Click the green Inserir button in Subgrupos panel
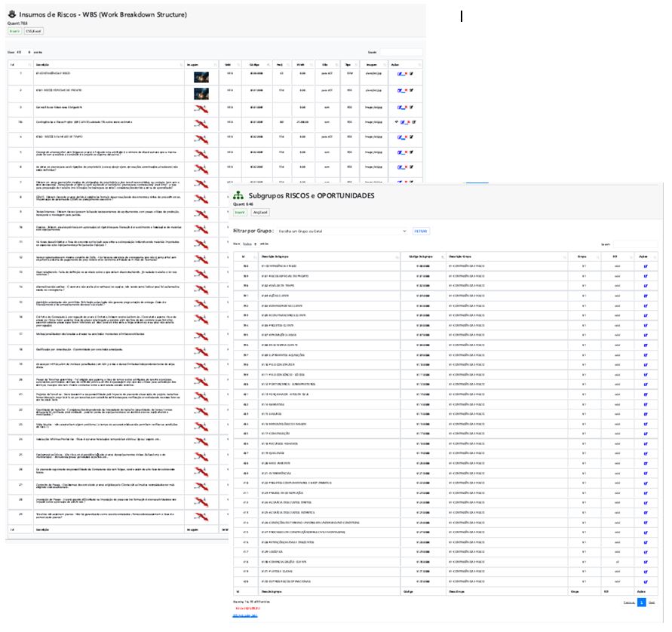Screen dimensions: 672x632 (x=240, y=213)
